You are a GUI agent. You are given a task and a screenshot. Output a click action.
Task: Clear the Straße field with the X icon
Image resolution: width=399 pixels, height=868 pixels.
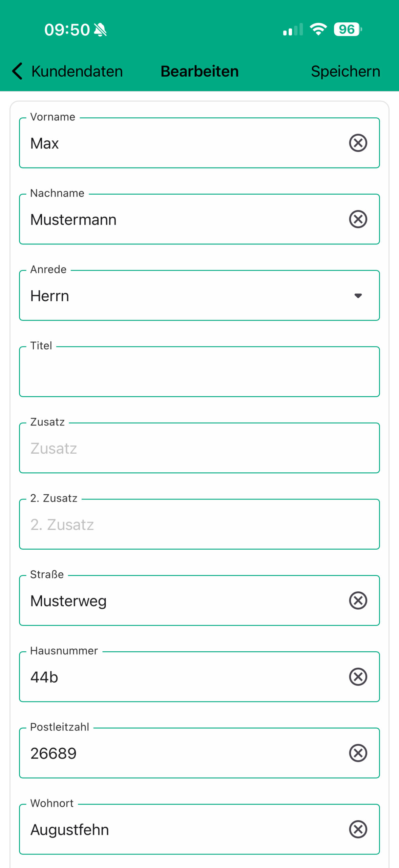pos(358,600)
